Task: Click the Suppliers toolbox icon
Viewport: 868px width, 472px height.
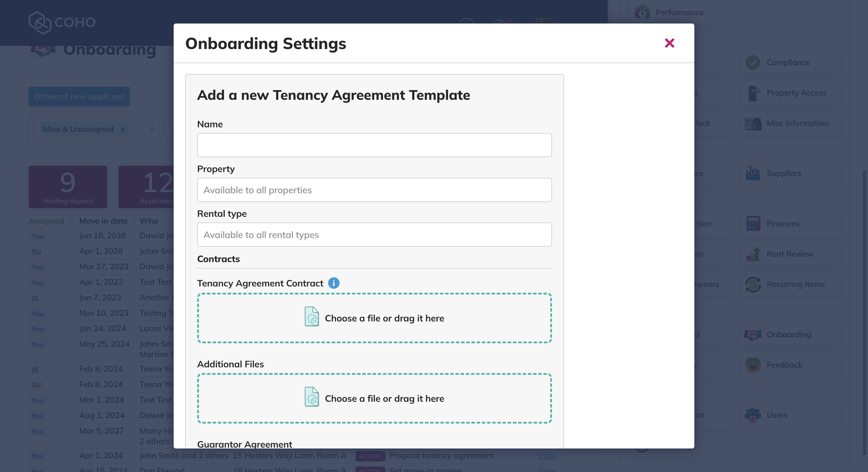Action: tap(753, 173)
